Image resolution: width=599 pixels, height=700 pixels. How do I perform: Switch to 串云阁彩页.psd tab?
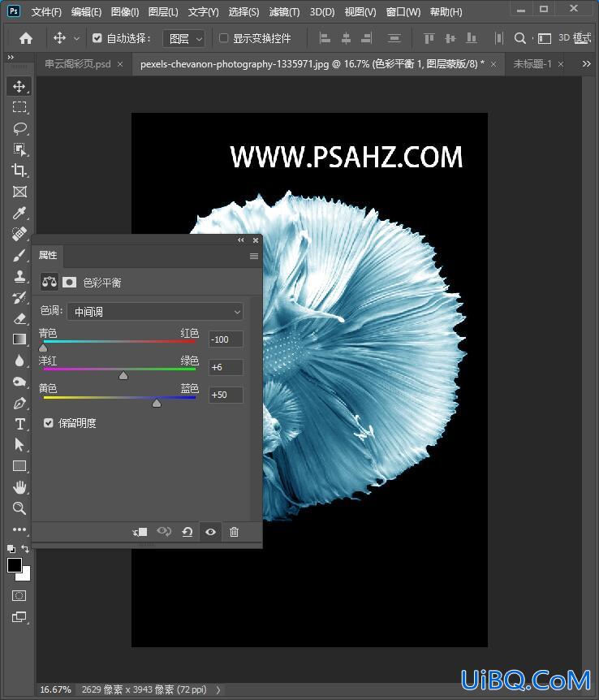[x=78, y=64]
